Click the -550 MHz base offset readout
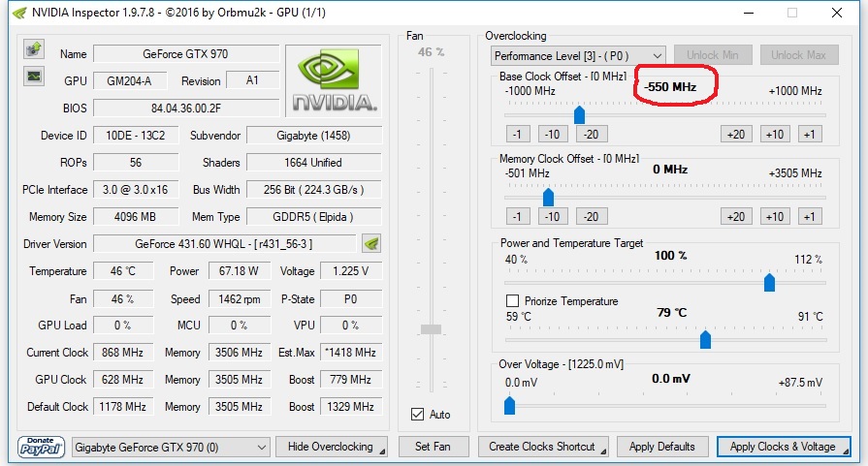This screenshot has width=868, height=466. click(x=670, y=87)
